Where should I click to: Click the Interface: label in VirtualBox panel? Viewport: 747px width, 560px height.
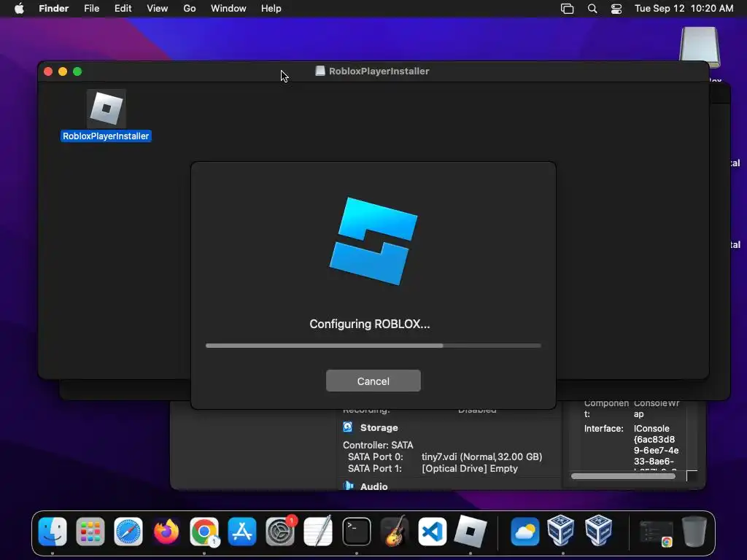[603, 429]
